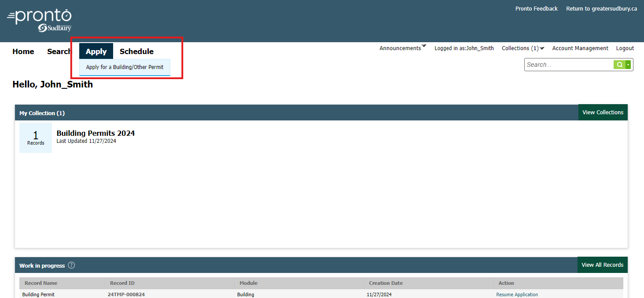Select Apply for a Building/Other Permit

(x=125, y=67)
